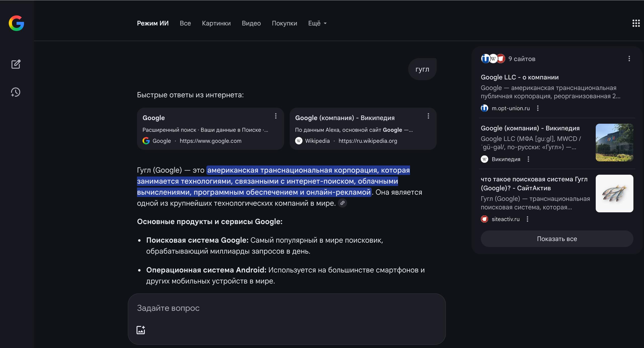The height and width of the screenshot is (348, 644).
Task: Open the Google apps grid
Action: point(636,23)
